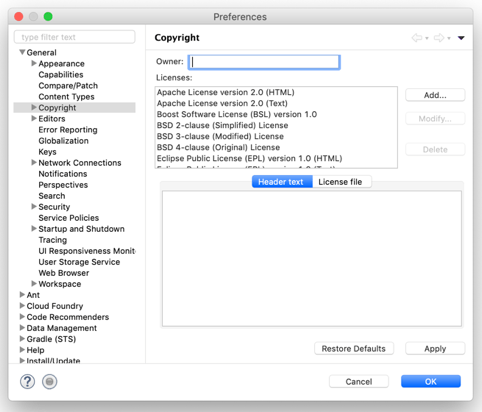Expand the Cloud Foundry category
482x412 pixels.
(22, 306)
